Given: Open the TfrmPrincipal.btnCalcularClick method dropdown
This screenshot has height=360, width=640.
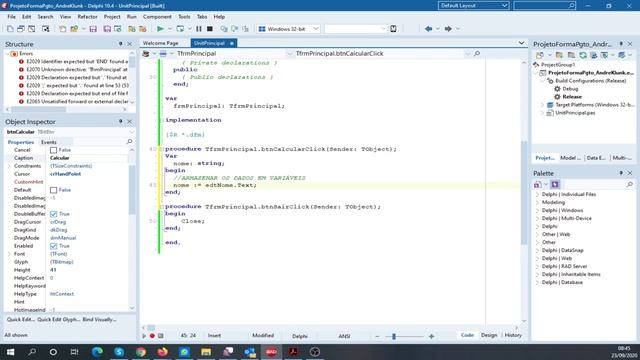Looking at the screenshot, I should click(467, 53).
